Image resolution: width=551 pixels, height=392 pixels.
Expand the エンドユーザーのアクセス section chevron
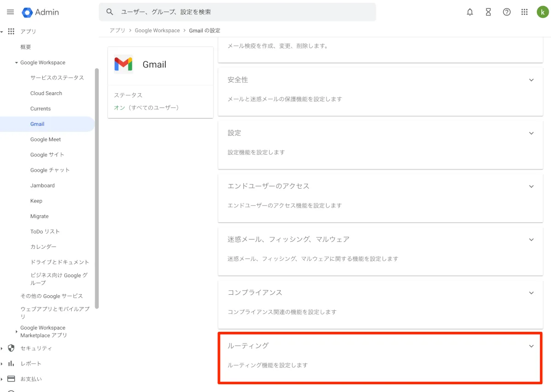point(531,186)
